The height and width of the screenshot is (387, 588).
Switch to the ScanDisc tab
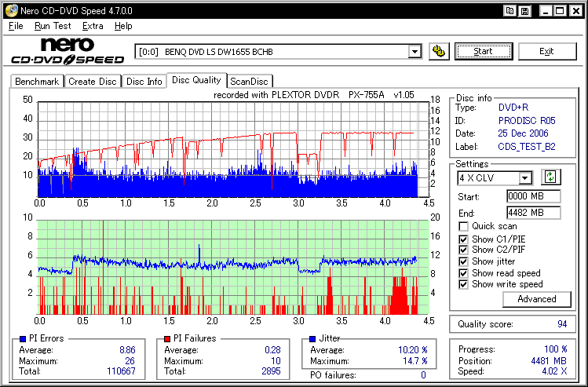pyautogui.click(x=249, y=82)
